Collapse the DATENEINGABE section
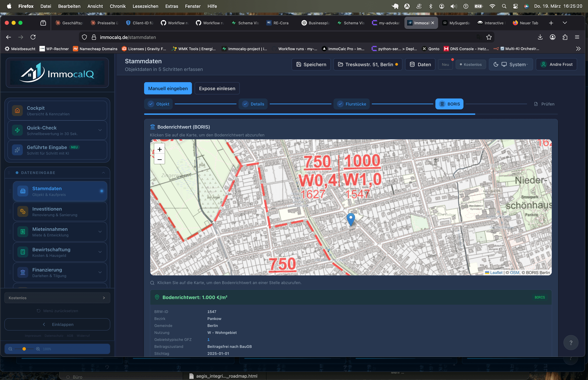Screen dimensions: 588x380 [103, 173]
